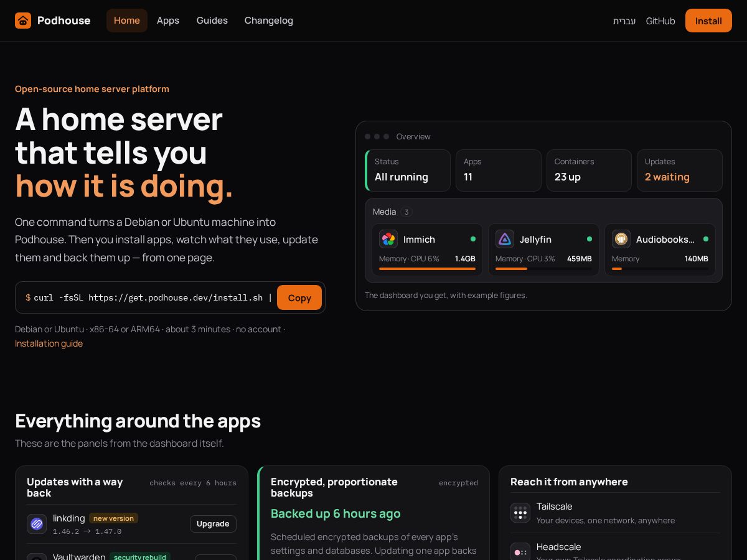
Task: Click the "encrypted" label
Action: point(458,483)
